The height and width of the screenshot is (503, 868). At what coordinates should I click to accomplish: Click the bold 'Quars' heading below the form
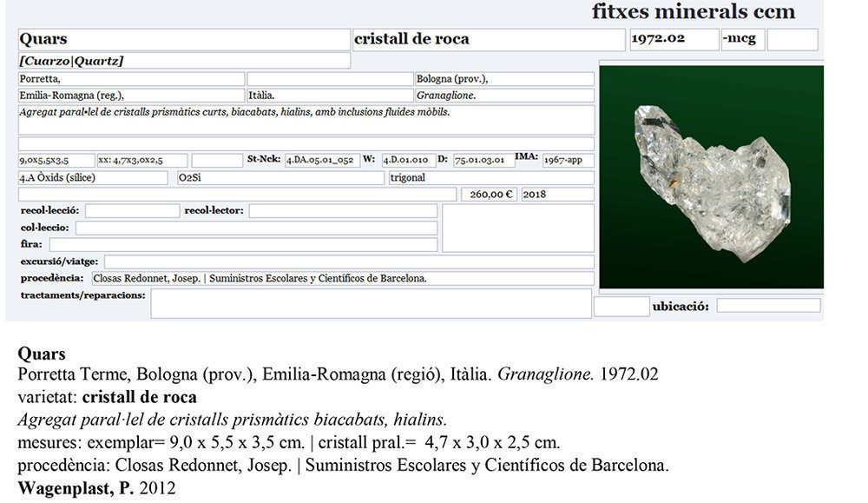42,354
